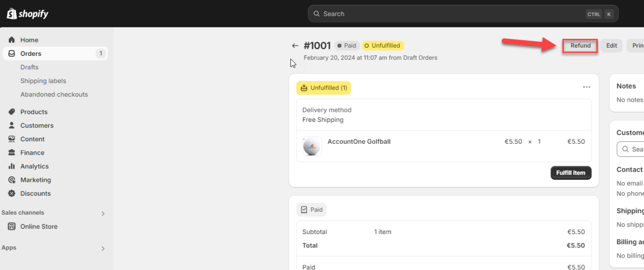
Task: Click the customer search input field
Action: (631, 149)
